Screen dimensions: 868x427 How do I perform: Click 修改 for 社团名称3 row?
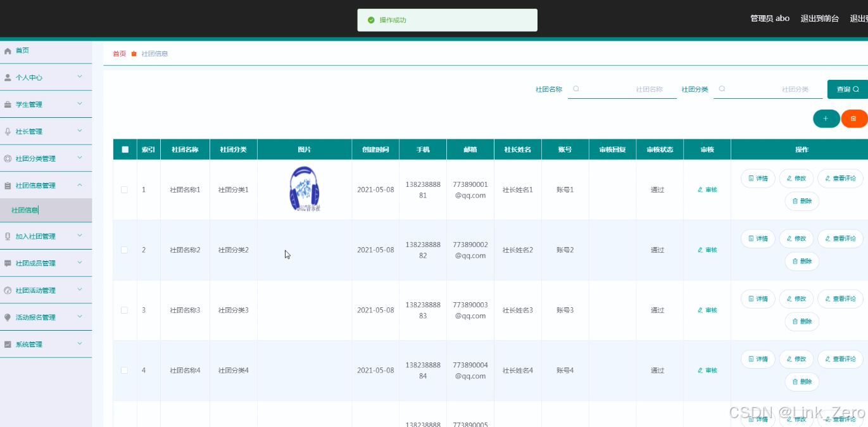pos(796,299)
